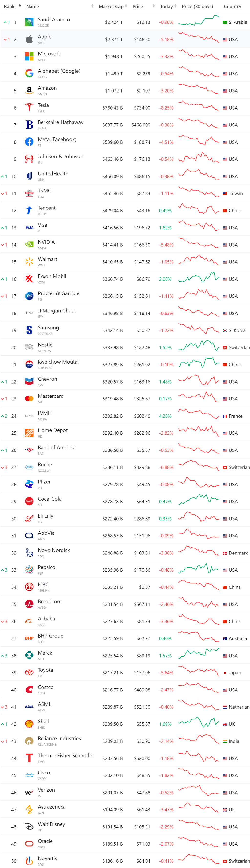Open the Berkshire Hathaway company page
The width and height of the screenshot is (250, 868).
[x=61, y=122]
